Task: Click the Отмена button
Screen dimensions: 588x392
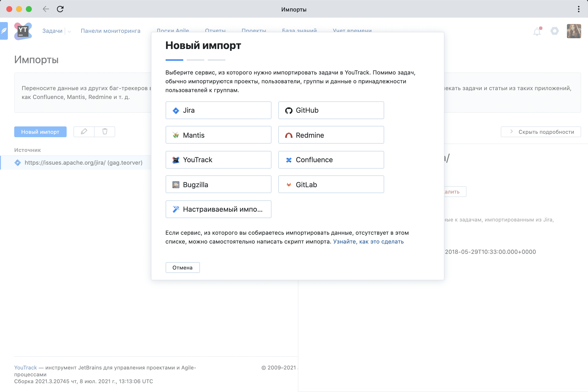Action: click(183, 268)
